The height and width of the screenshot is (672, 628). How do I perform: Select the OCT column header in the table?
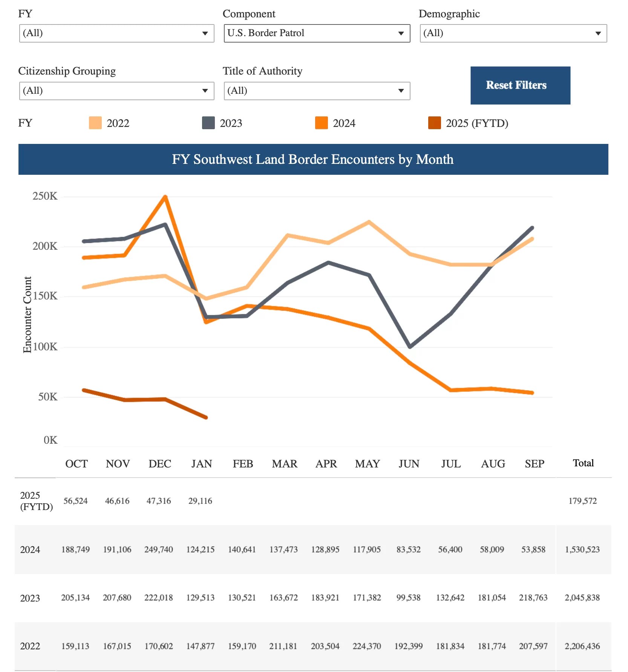point(76,464)
